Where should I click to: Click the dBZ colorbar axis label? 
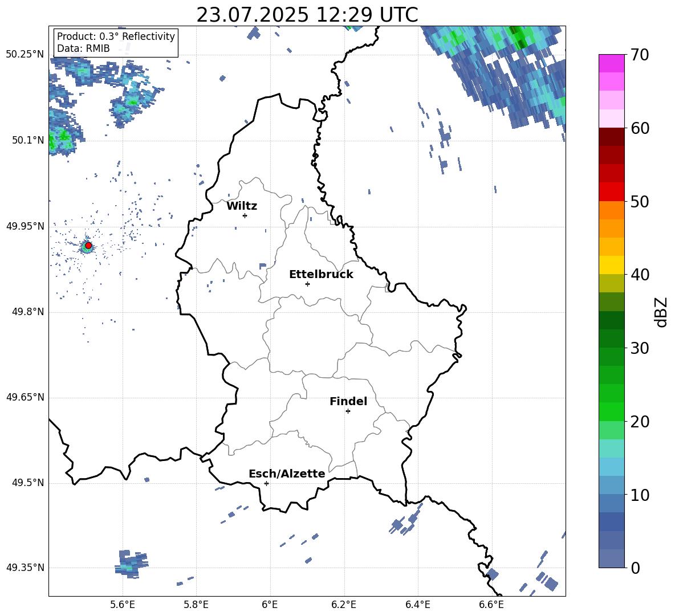(660, 312)
